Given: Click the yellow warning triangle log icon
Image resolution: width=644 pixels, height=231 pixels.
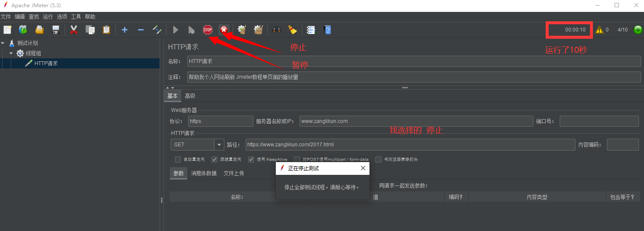Looking at the screenshot, I should pos(599,30).
